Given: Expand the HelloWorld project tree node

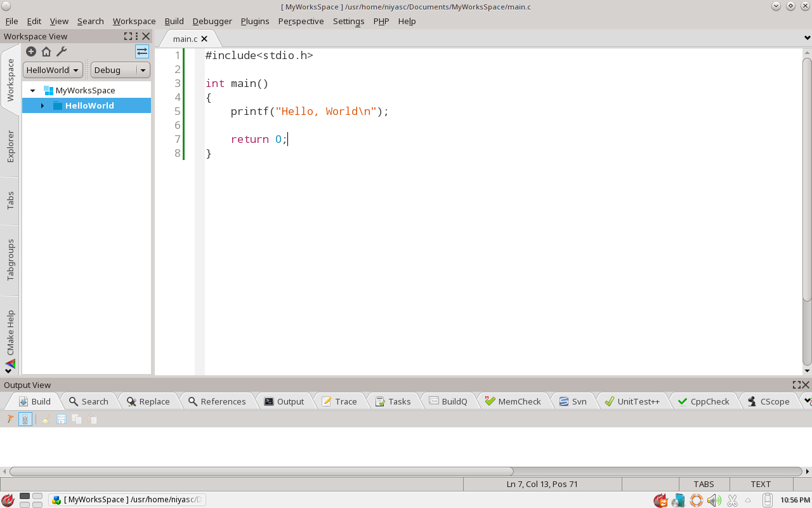Looking at the screenshot, I should tap(42, 105).
